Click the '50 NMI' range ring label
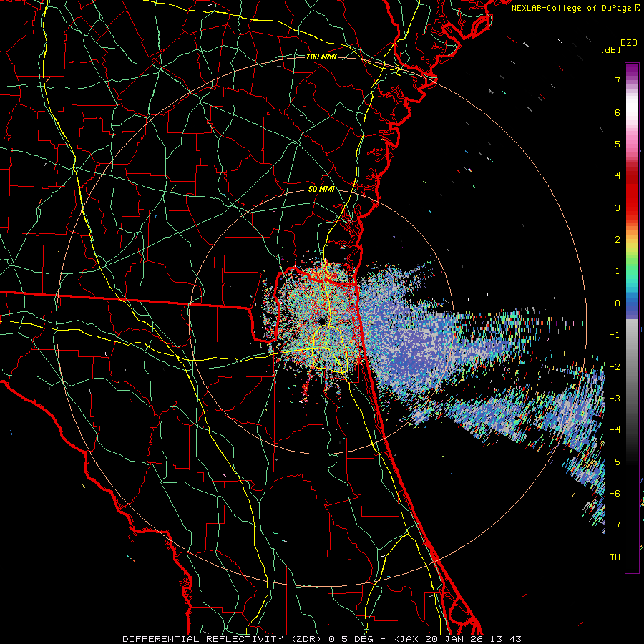The image size is (644, 644). pos(321,189)
